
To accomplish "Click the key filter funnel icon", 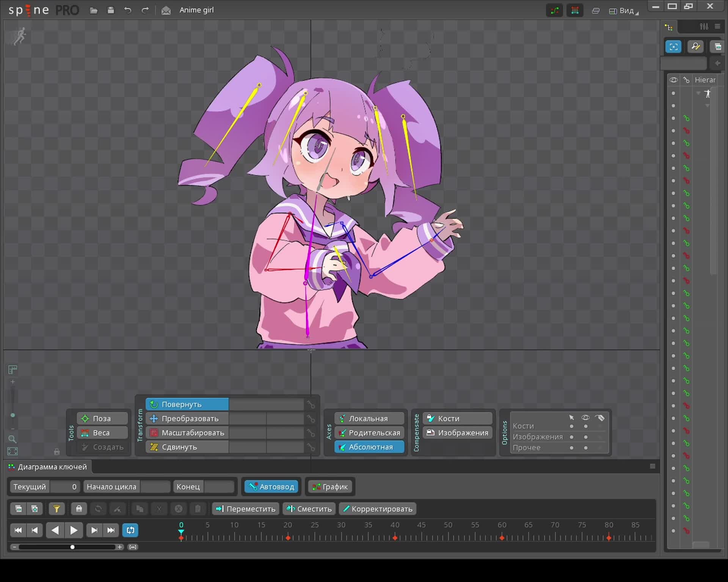I will [56, 509].
